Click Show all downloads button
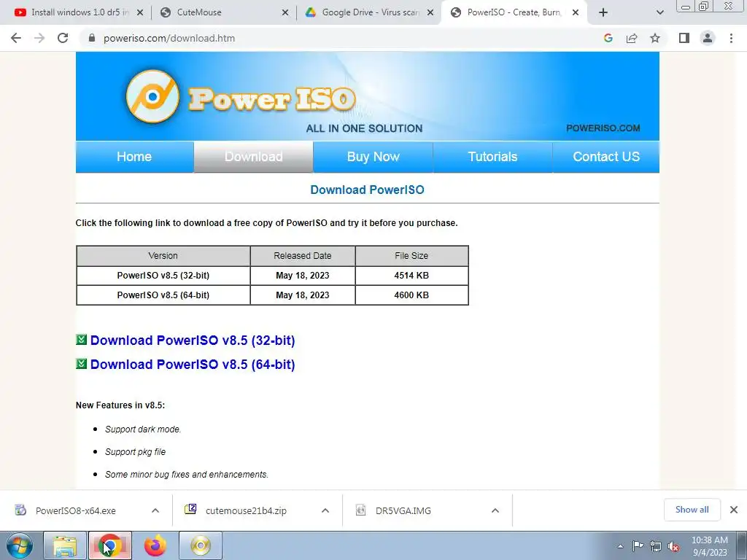The height and width of the screenshot is (560, 747). click(x=692, y=510)
